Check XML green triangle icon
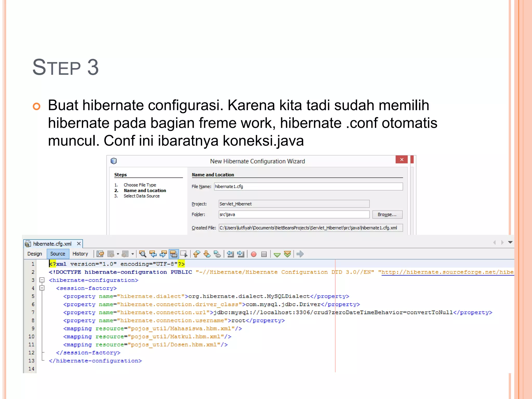 277,254
